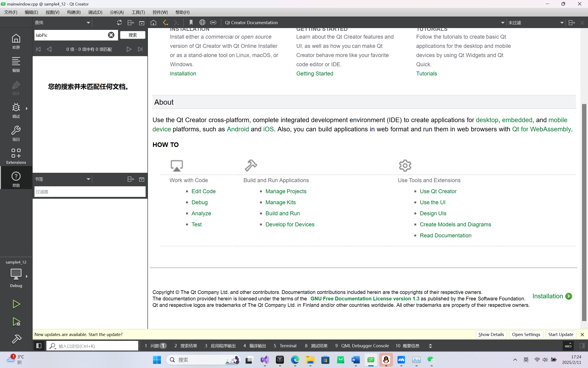Click the locator input (Ctrl+K)
The image size is (588, 368).
click(x=92, y=346)
